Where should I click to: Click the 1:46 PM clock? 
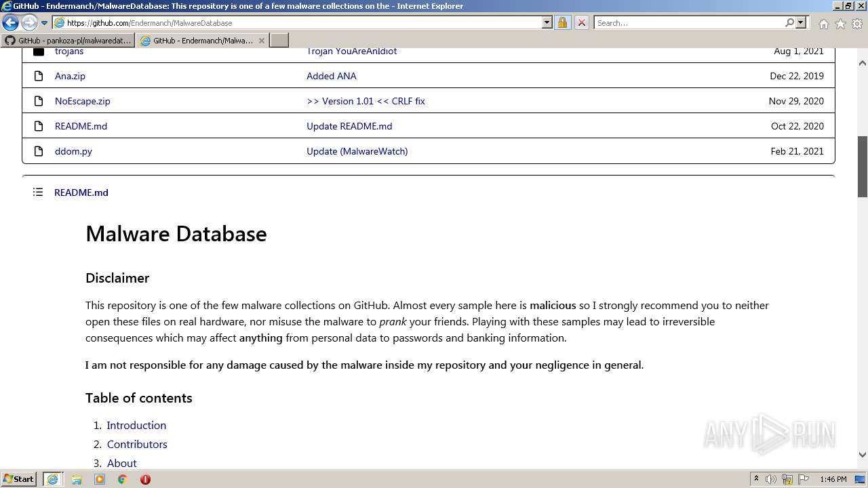833,479
